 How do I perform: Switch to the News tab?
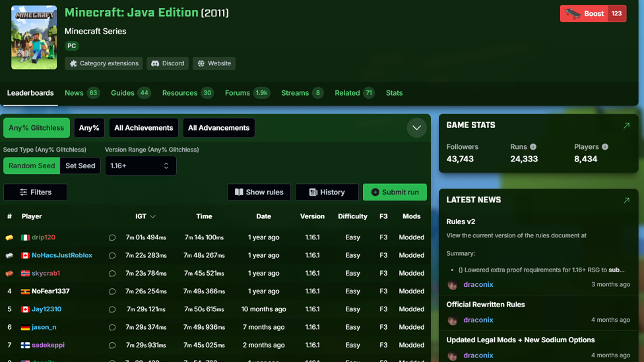pos(82,93)
